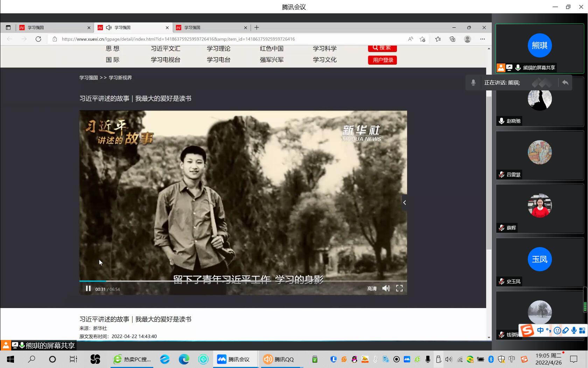Image resolution: width=588 pixels, height=368 pixels.
Task: Mute the video volume speaker icon
Action: click(x=386, y=288)
